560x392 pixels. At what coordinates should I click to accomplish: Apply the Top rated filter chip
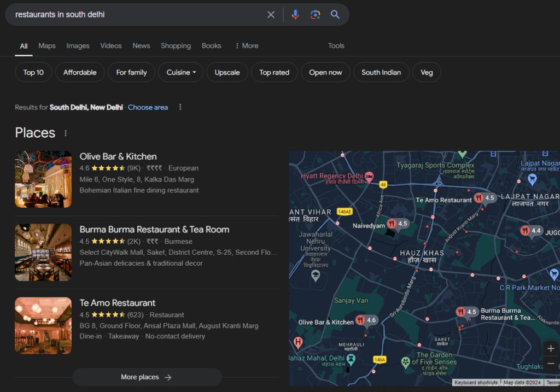point(275,73)
